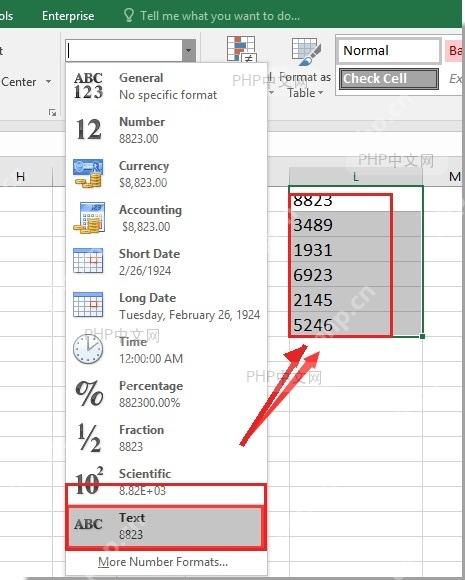Choose the Number format option
This screenshot has width=465, height=580.
[166, 130]
